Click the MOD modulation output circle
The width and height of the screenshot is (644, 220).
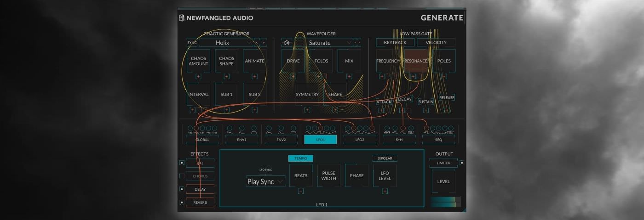pyautogui.click(x=196, y=128)
